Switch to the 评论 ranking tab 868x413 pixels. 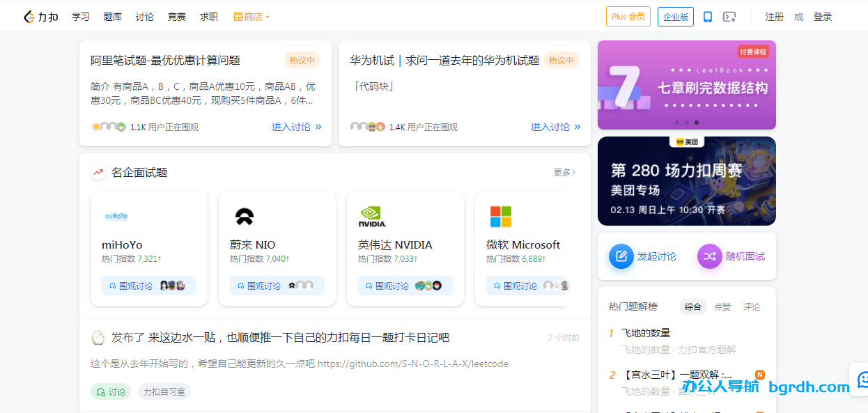(x=752, y=306)
